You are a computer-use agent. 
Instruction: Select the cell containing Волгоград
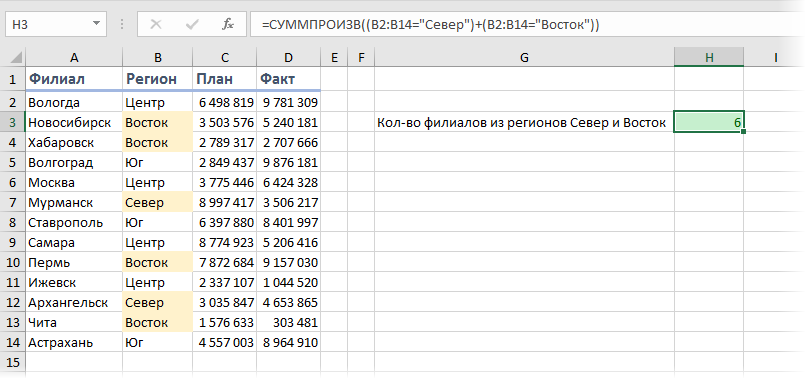tap(74, 163)
